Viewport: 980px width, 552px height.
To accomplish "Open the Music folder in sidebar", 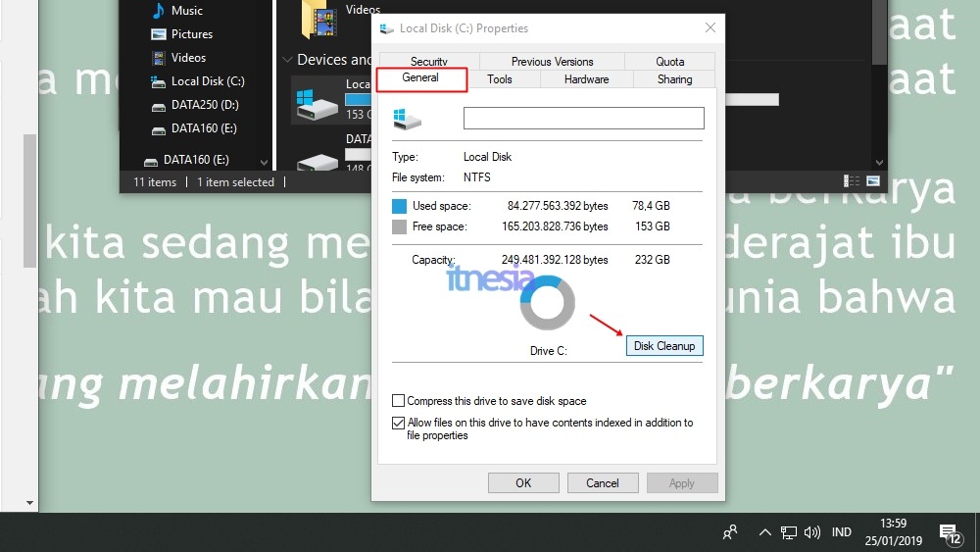I will [185, 11].
